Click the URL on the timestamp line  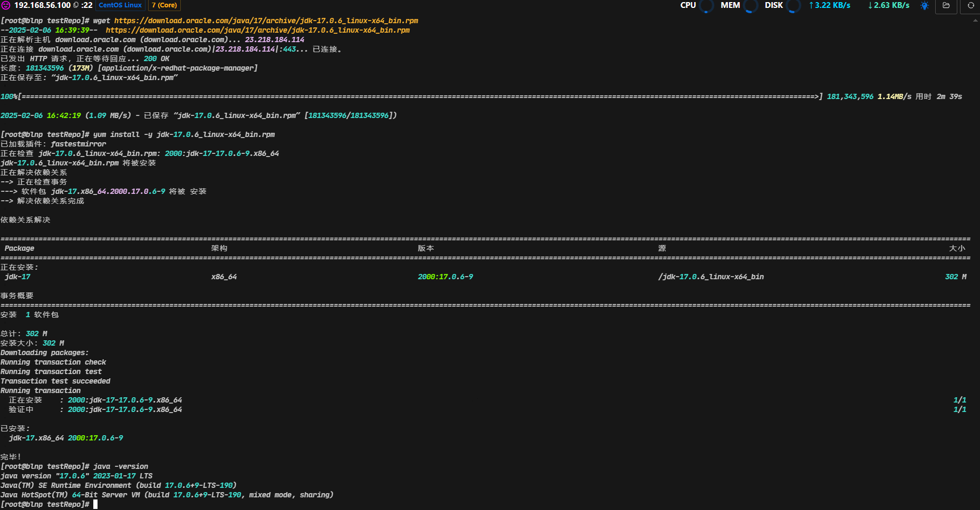pos(258,30)
